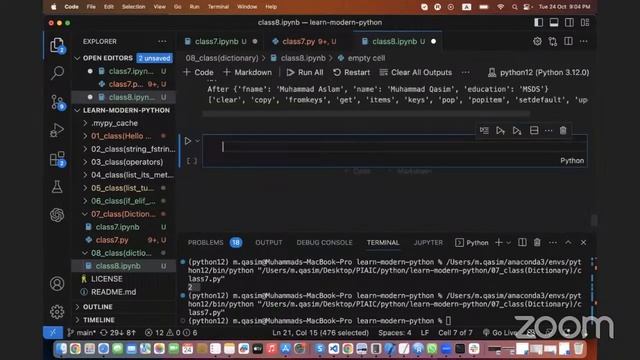The image size is (640, 360).
Task: Open the terminal launch profile dropdown
Action: click(x=509, y=242)
